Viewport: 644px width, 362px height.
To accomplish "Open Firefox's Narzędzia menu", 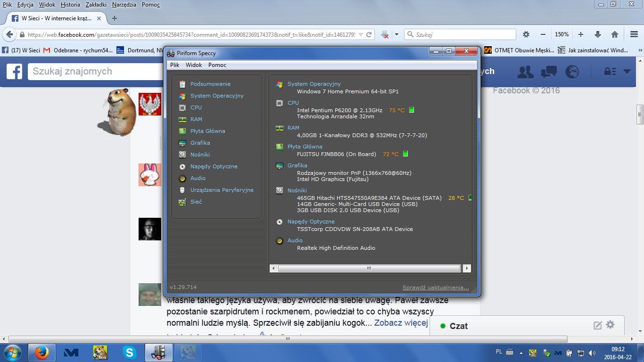I will [124, 5].
